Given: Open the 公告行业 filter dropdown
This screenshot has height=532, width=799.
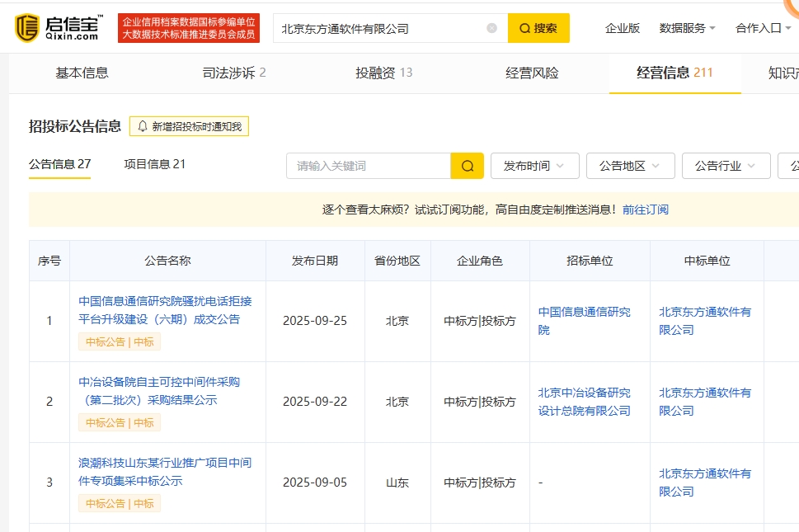Looking at the screenshot, I should [x=726, y=166].
